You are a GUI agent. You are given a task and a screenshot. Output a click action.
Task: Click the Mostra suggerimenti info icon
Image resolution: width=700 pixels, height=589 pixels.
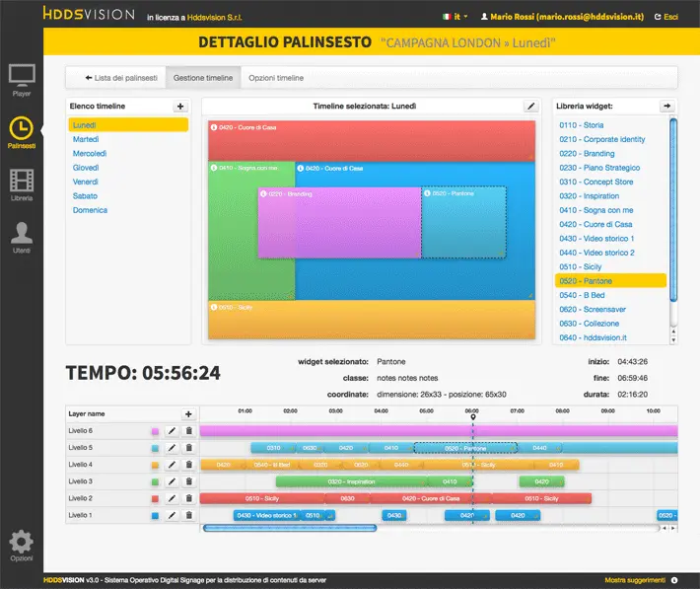(674, 580)
